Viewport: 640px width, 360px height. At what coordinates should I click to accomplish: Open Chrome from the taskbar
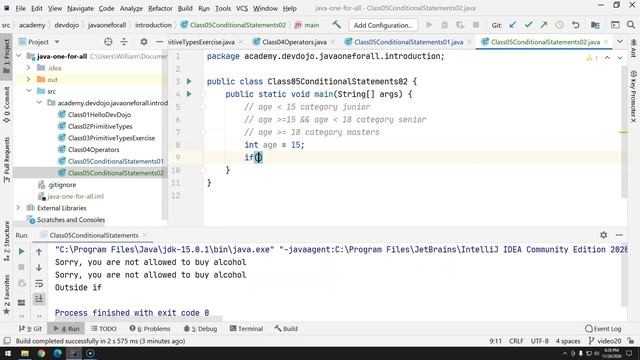pyautogui.click(x=41, y=353)
